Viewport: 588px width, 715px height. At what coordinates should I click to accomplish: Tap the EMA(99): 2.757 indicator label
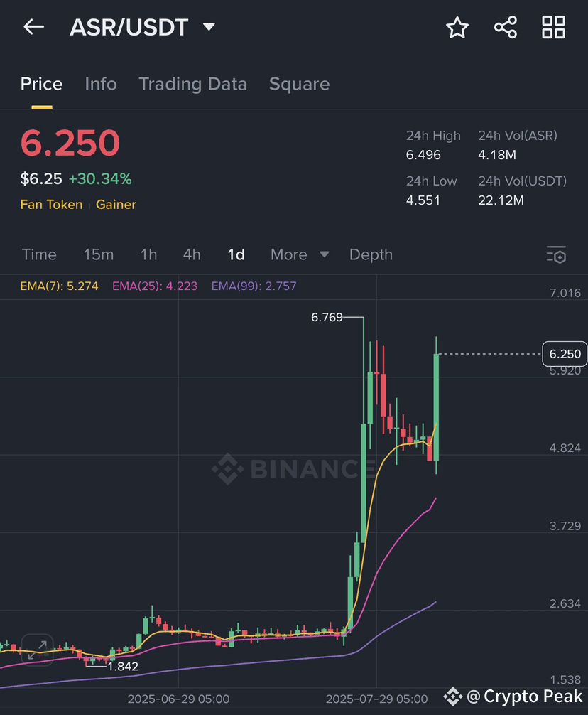point(254,286)
